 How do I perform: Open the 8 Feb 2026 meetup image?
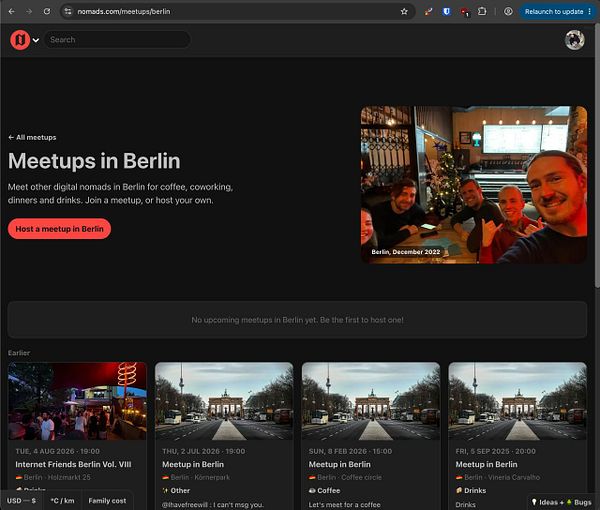371,401
